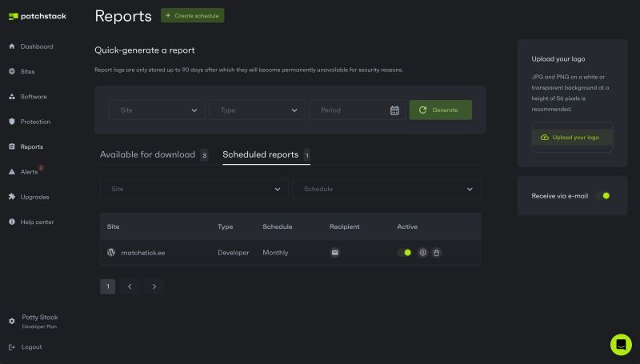
Task: Go to next page arrow
Action: click(154, 286)
